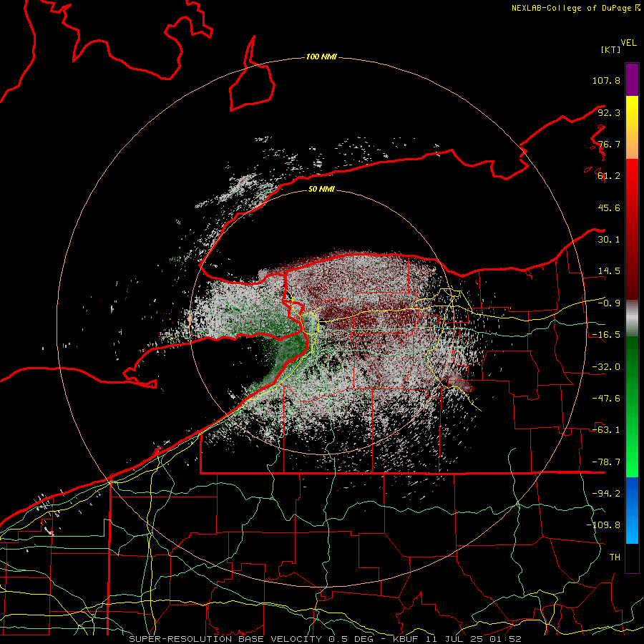Image resolution: width=644 pixels, height=644 pixels.
Task: Select the 45.6 velocity scale value
Action: pos(609,208)
